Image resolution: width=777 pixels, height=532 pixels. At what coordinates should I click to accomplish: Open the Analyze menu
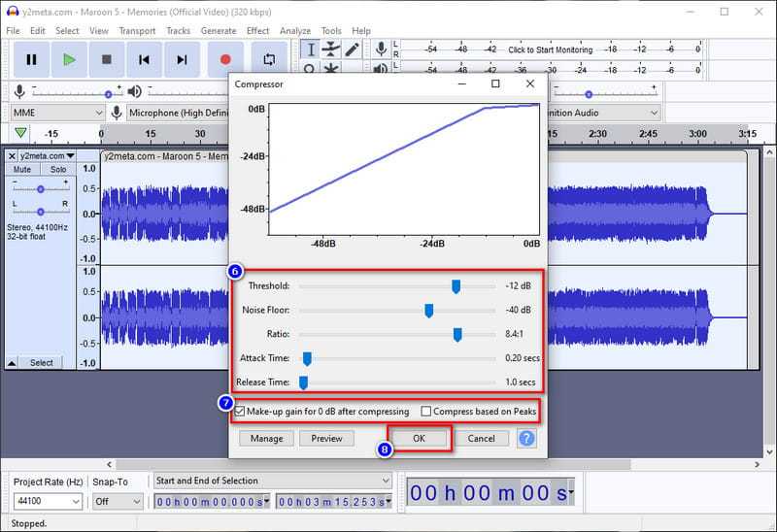295,31
